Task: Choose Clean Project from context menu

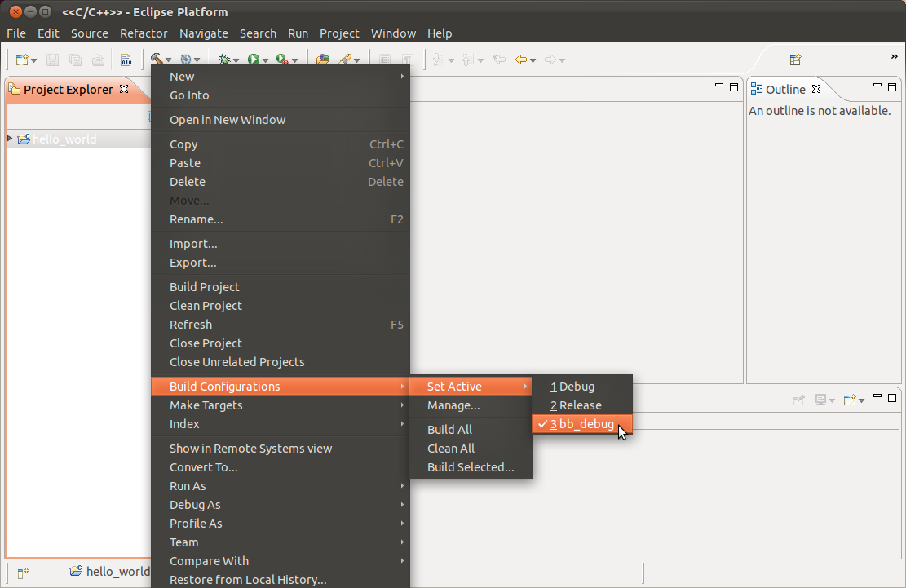Action: [x=281, y=306]
